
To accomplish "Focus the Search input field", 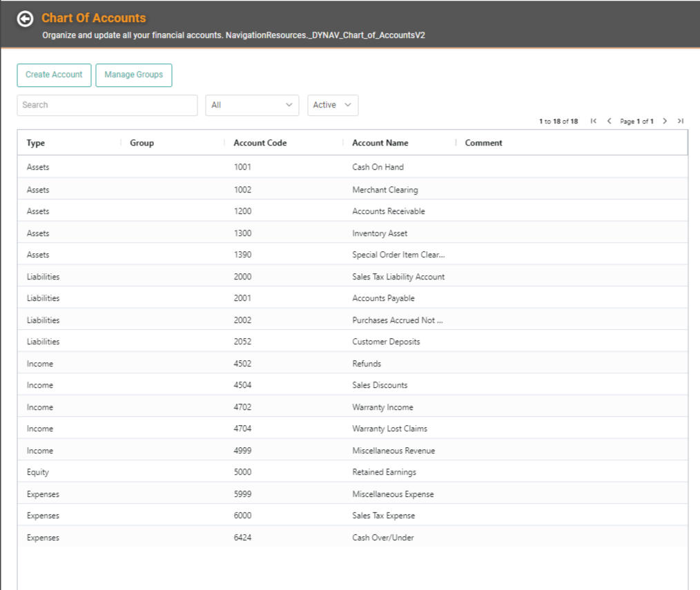I will 107,106.
